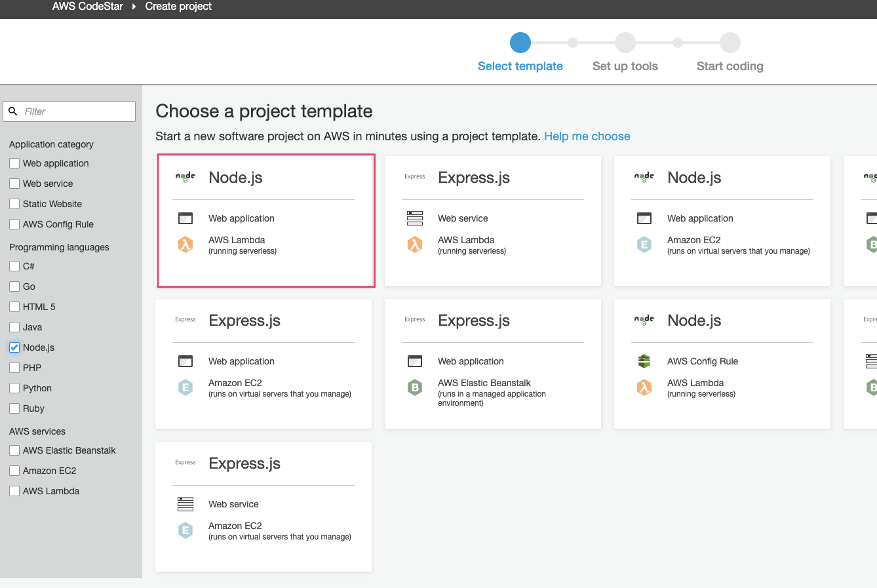Select the Express.js Elastic Beanstalk template title

click(x=474, y=321)
